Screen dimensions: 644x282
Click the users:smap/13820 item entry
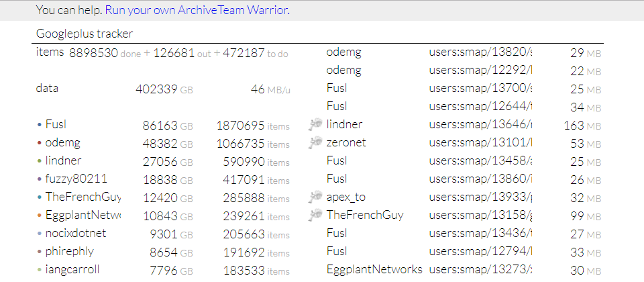pos(480,52)
